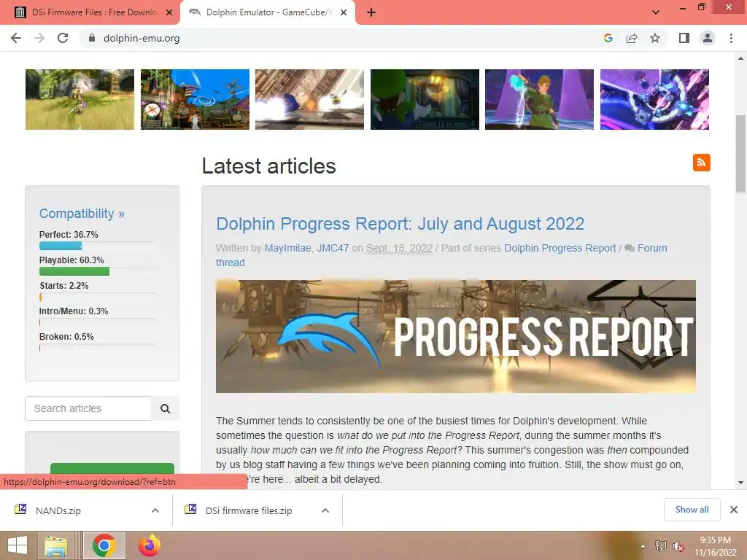The height and width of the screenshot is (560, 747).
Task: Show hidden system tray icons
Action: pyautogui.click(x=643, y=546)
